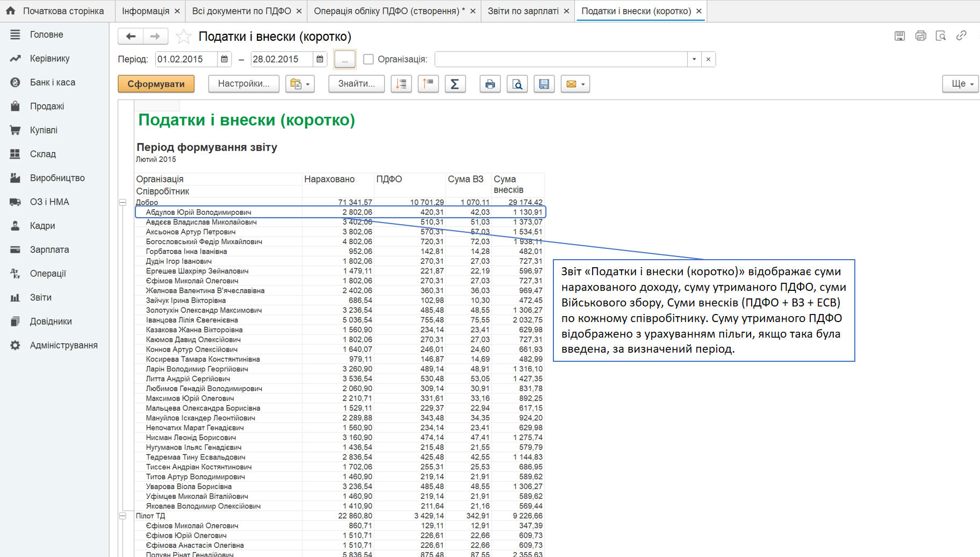980x557 pixels.
Task: Click the top-right print icon
Action: (920, 36)
